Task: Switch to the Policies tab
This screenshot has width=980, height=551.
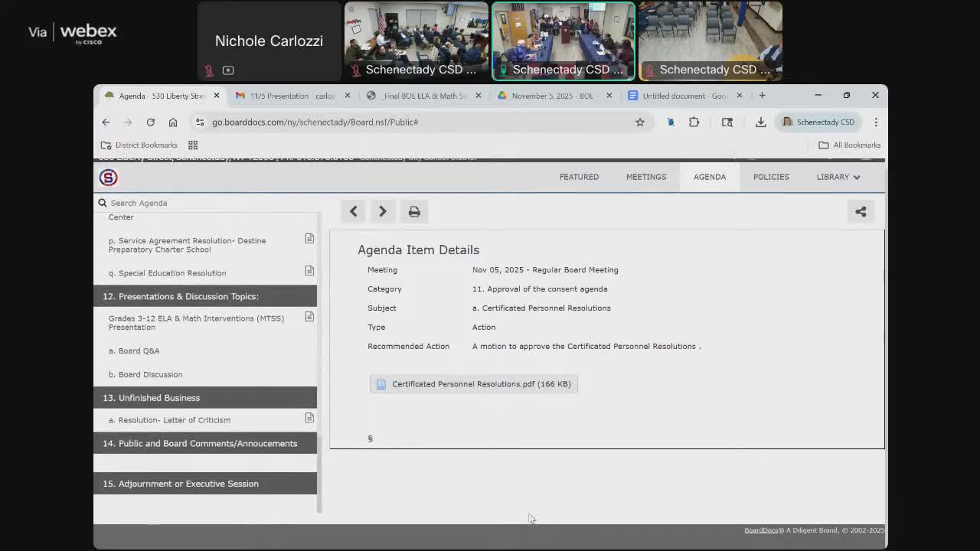Action: (770, 177)
